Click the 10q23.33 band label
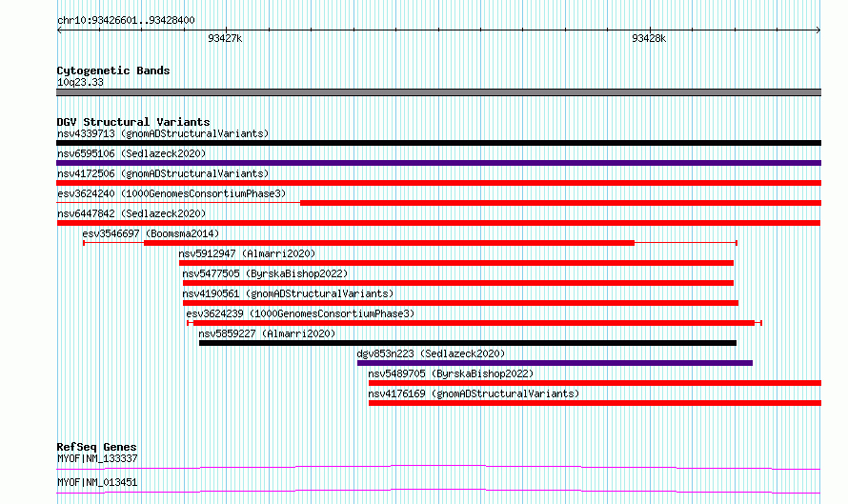The height and width of the screenshot is (504, 848). (x=80, y=82)
